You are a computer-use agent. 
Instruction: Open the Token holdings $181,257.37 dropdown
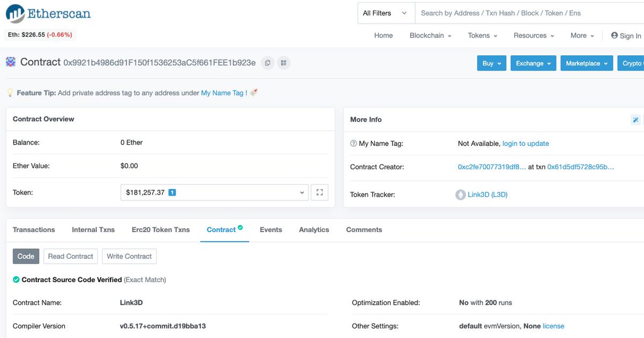[215, 192]
